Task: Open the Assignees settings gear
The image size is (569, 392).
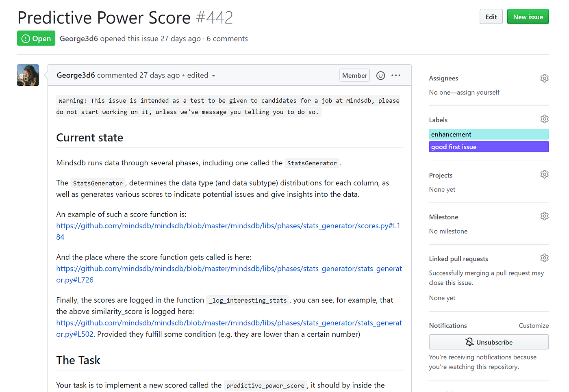Action: pos(545,78)
